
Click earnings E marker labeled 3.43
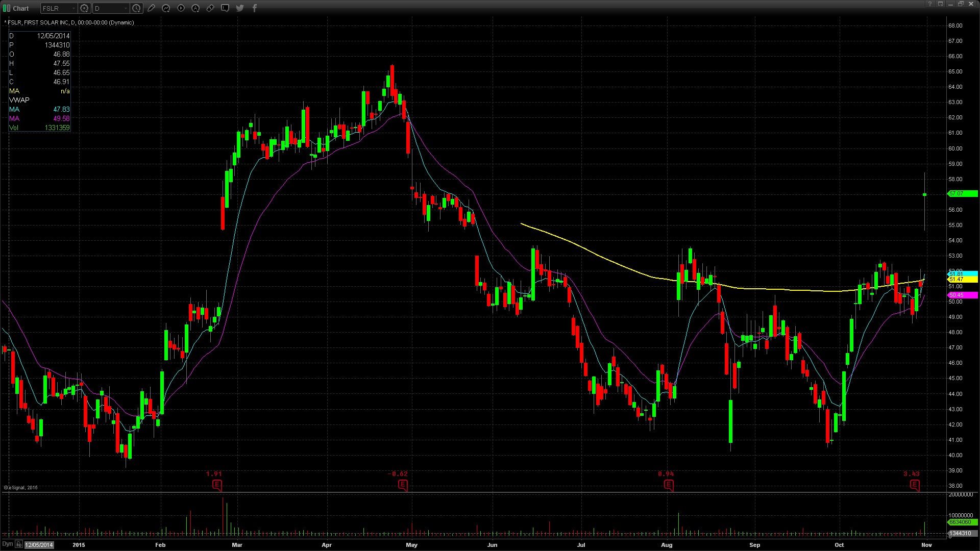coord(915,485)
